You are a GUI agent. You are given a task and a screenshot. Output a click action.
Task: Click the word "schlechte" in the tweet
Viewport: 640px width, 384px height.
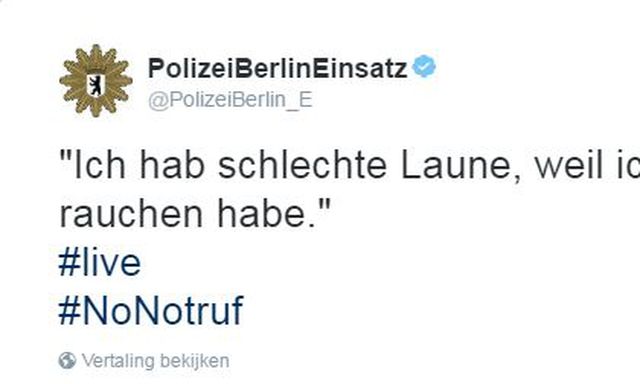click(302, 165)
